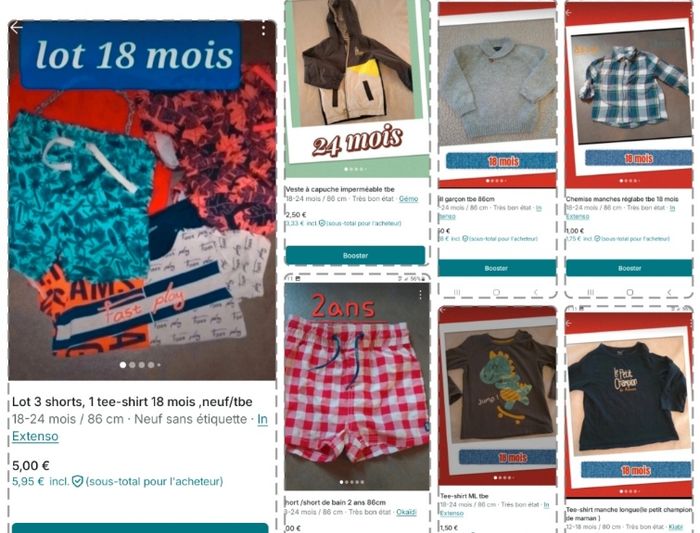Click Booster button under the hooded jacket listing
This screenshot has height=533, width=700.
coord(355,255)
